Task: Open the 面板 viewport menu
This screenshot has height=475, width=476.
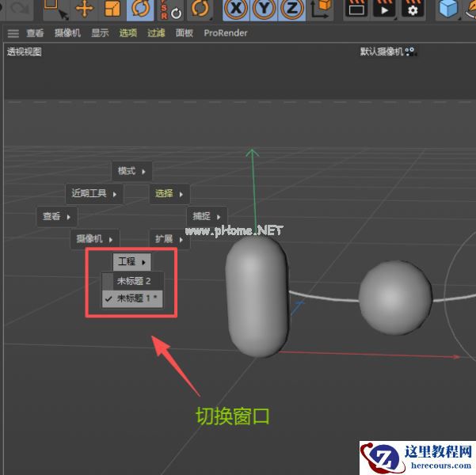Action: pyautogui.click(x=185, y=32)
